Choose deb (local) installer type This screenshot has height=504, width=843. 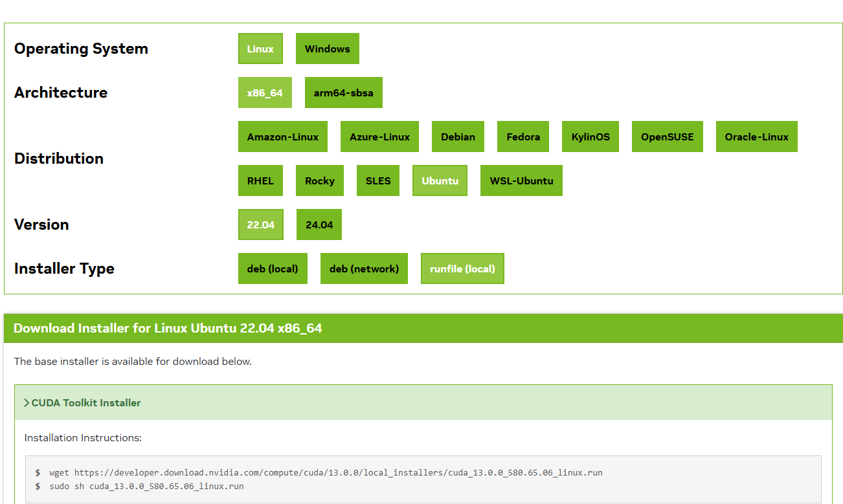coord(273,268)
